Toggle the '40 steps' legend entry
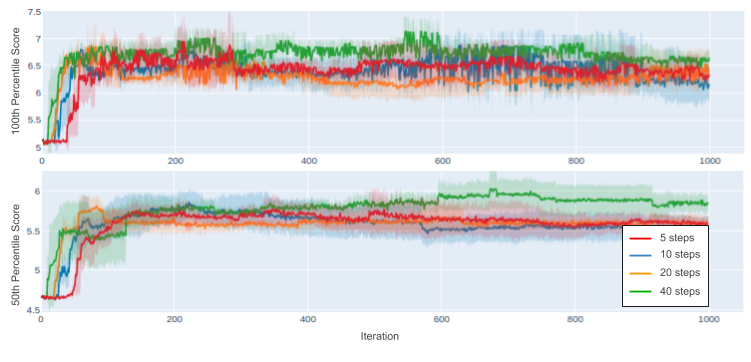This screenshot has width=751, height=362. pos(665,291)
